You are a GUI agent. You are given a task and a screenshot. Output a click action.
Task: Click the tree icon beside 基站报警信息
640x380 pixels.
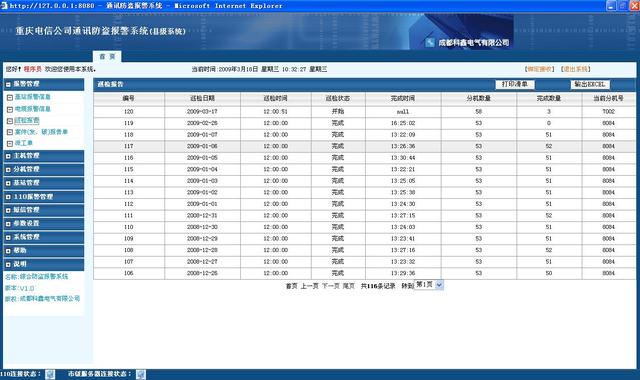pos(10,98)
